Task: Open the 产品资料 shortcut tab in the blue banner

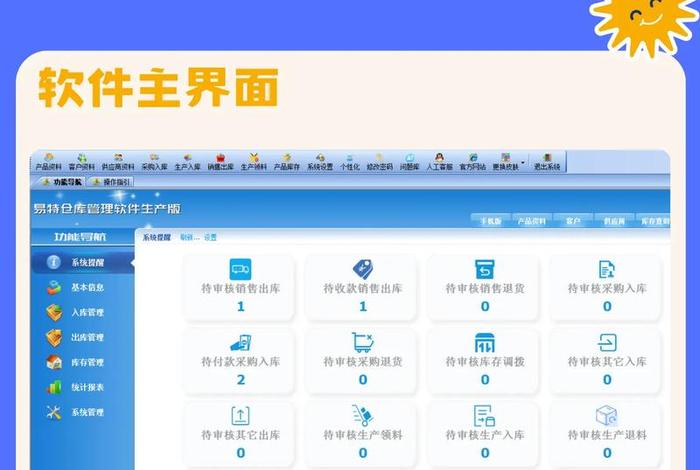Action: click(x=531, y=220)
